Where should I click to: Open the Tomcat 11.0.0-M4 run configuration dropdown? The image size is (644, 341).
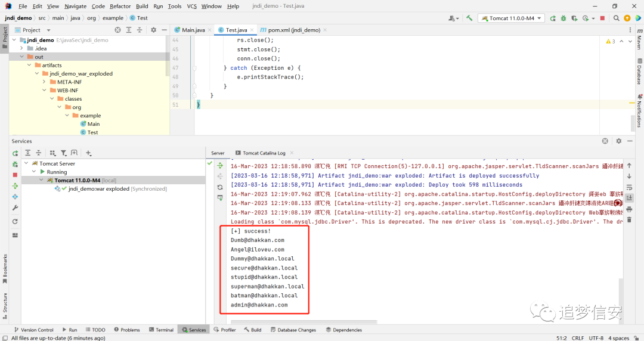coord(512,18)
